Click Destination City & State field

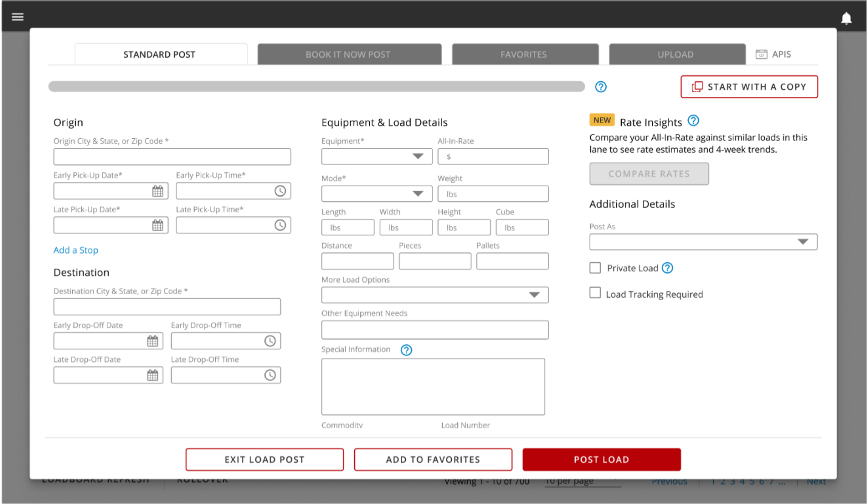click(x=167, y=307)
